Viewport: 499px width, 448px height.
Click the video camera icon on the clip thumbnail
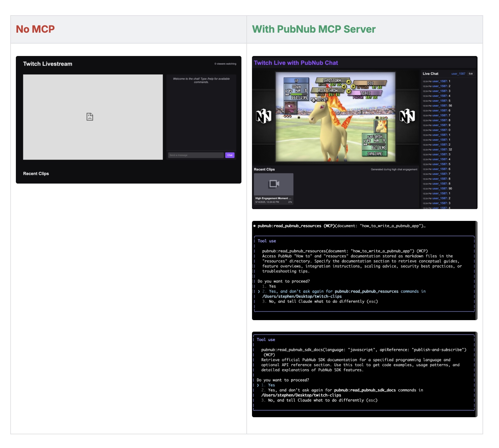(274, 184)
